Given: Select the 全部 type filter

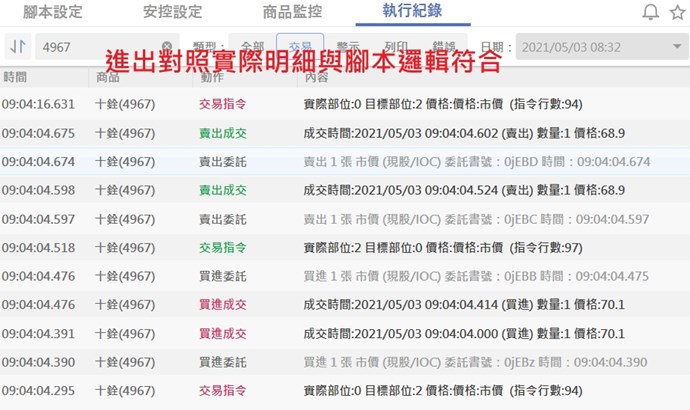Looking at the screenshot, I should [x=253, y=47].
